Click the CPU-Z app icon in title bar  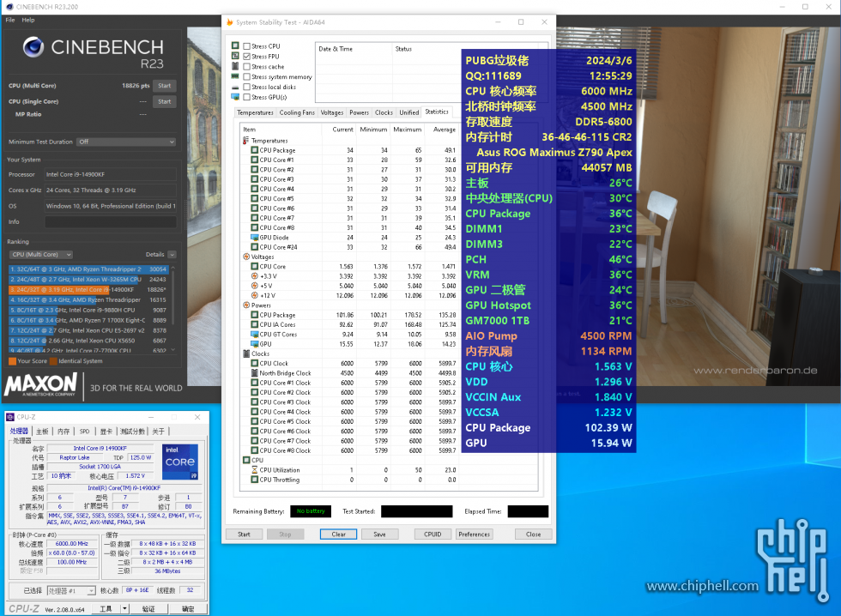point(10,417)
